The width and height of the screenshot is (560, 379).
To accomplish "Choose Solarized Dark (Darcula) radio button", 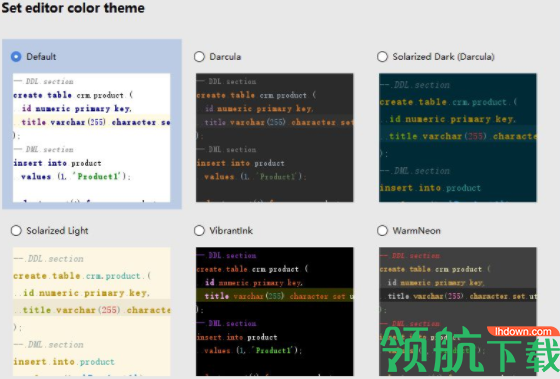I will 382,57.
